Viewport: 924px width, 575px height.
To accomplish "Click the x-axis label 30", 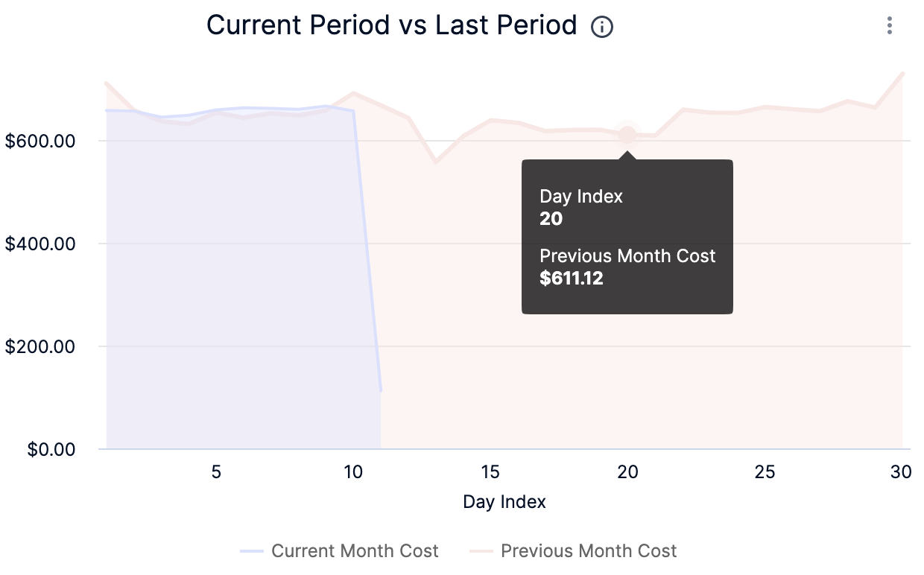I will point(901,472).
